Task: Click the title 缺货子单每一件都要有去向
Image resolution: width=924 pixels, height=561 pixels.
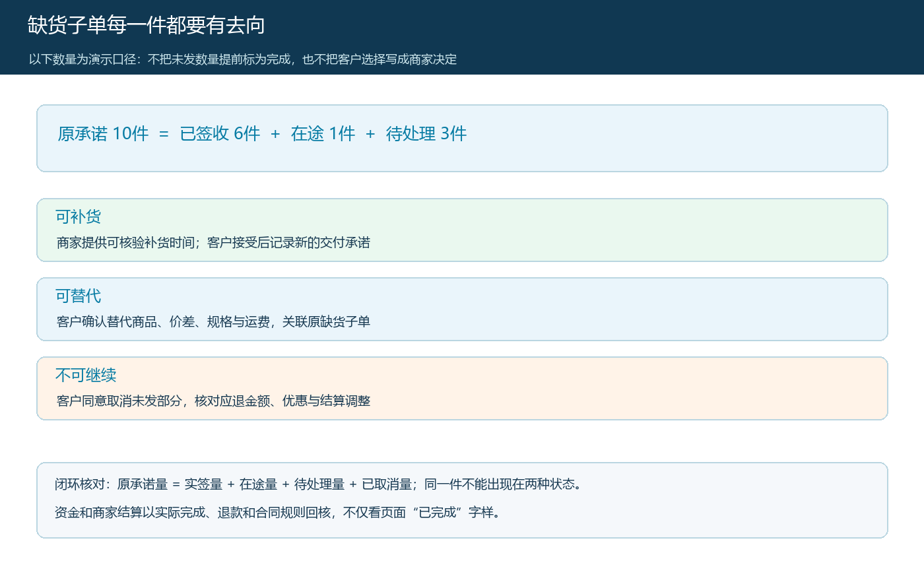Action: pyautogui.click(x=147, y=25)
